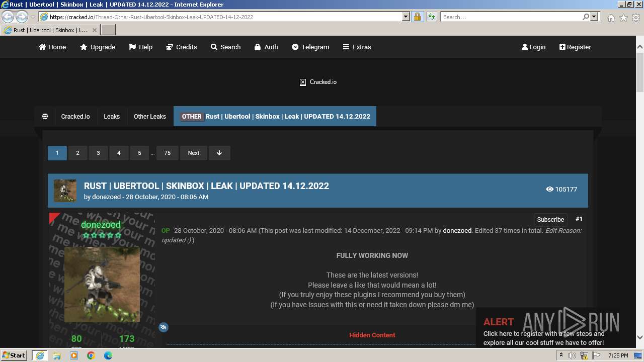The image size is (644, 362).
Task: Click the hidden content eye-slash icon
Action: (163, 327)
